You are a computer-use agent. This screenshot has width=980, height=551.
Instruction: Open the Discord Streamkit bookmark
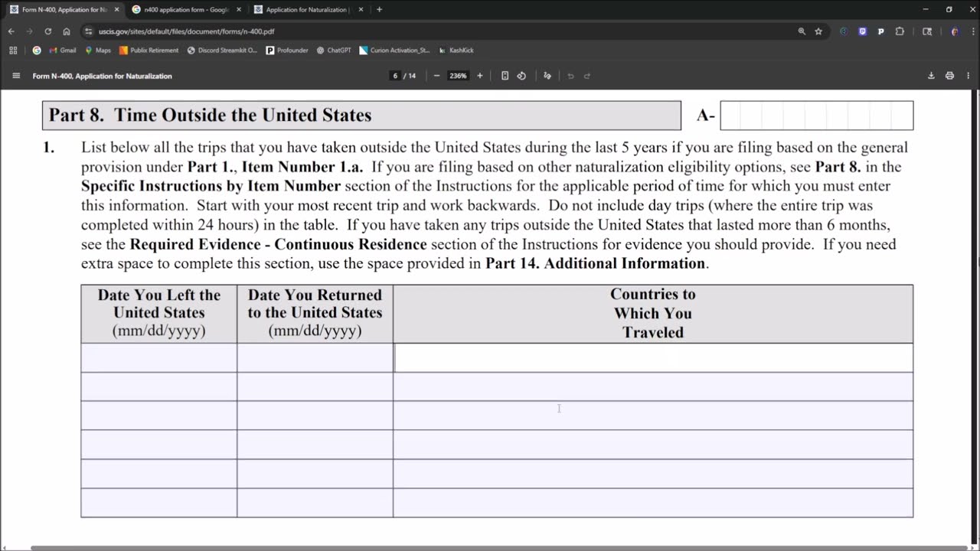pos(222,50)
